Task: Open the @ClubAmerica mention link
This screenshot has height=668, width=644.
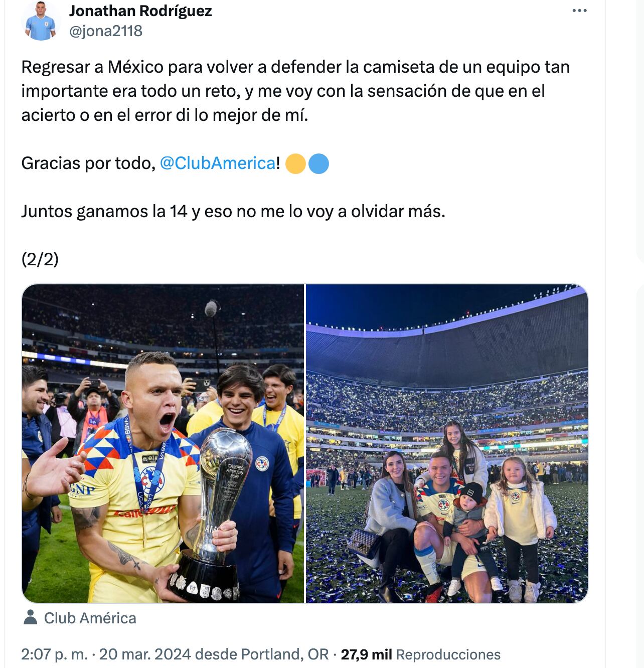Action: pyautogui.click(x=217, y=163)
